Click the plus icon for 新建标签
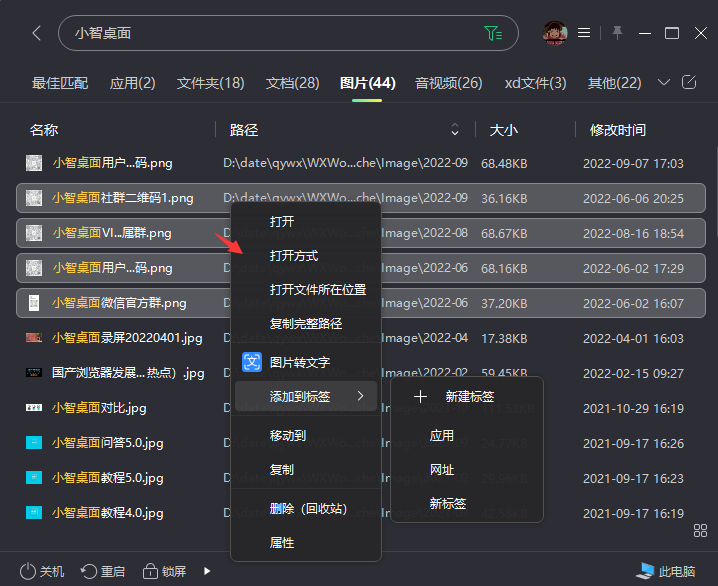Image resolution: width=718 pixels, height=586 pixels. click(x=420, y=396)
